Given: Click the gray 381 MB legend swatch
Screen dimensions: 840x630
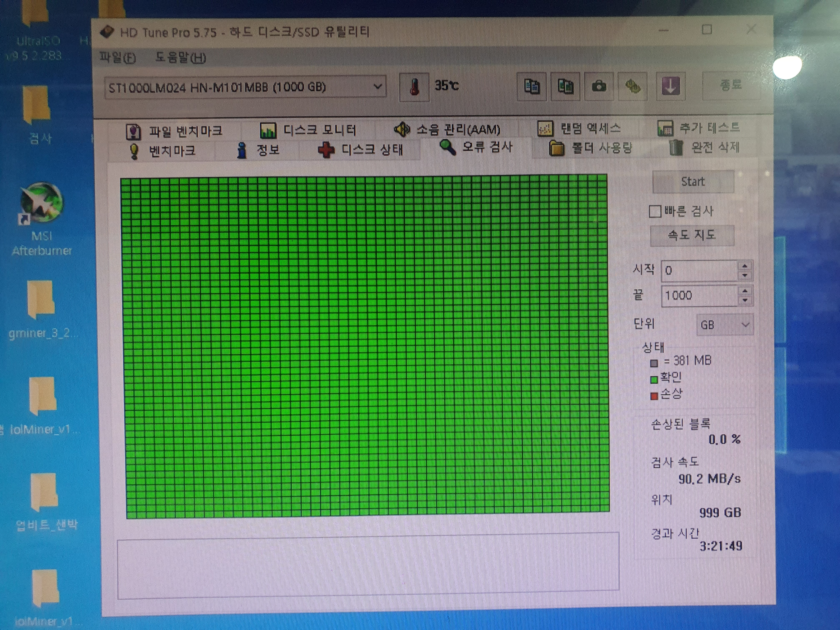Looking at the screenshot, I should click(x=654, y=363).
